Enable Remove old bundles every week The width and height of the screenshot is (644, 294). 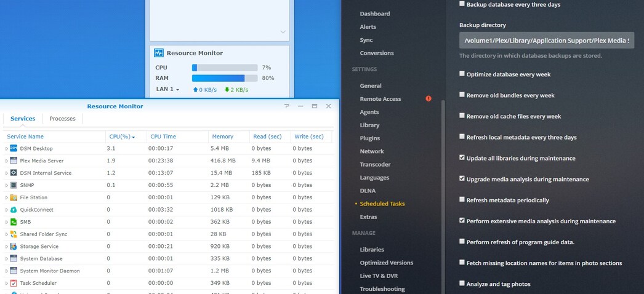coord(462,95)
